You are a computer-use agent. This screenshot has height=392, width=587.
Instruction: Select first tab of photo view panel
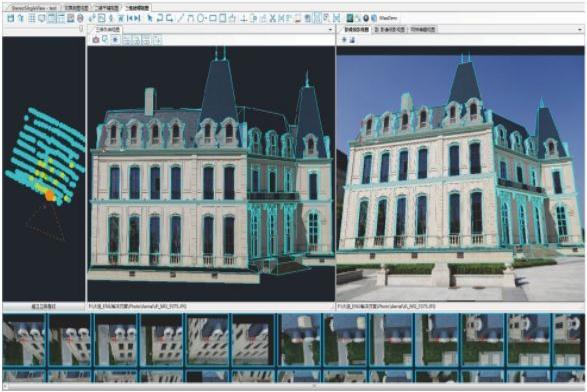pyautogui.click(x=356, y=29)
